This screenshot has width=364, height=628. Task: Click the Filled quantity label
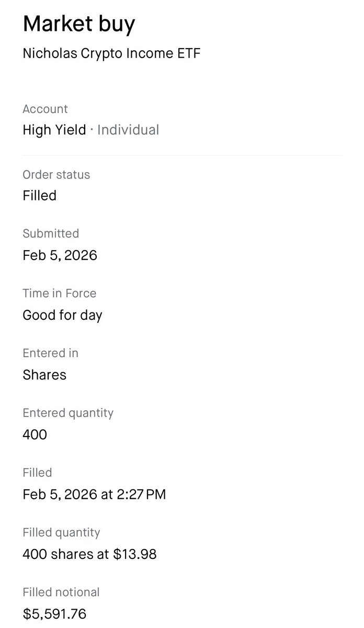tap(61, 532)
